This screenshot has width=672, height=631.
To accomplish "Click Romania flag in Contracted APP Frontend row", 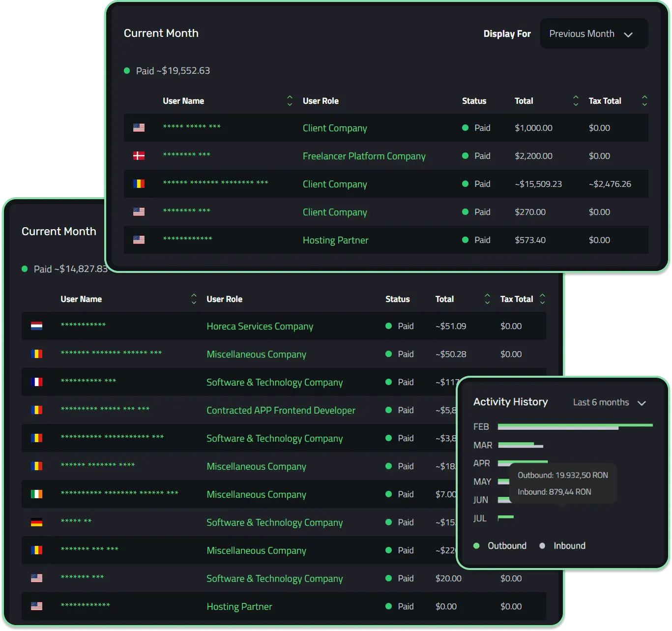I will [36, 410].
